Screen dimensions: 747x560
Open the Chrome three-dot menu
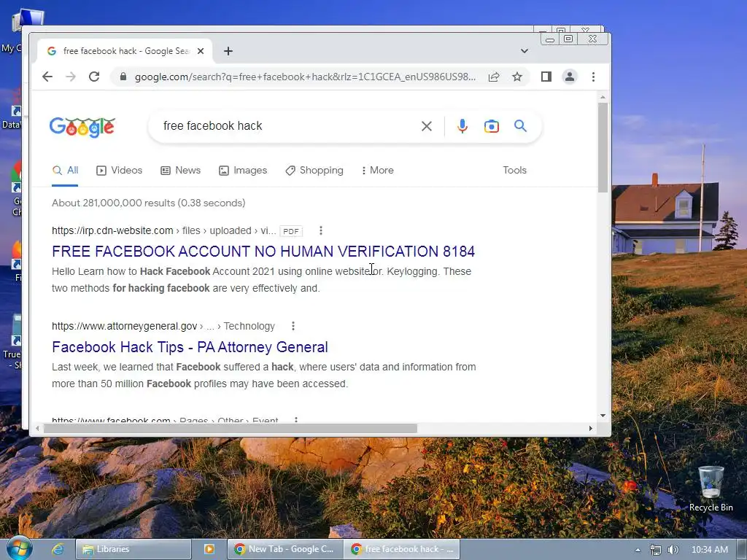click(593, 77)
